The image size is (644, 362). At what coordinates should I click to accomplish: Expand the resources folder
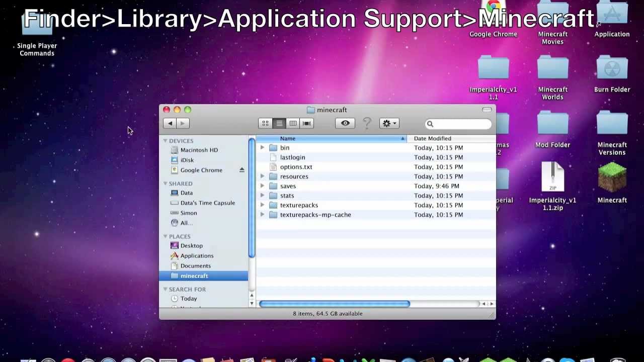click(262, 176)
